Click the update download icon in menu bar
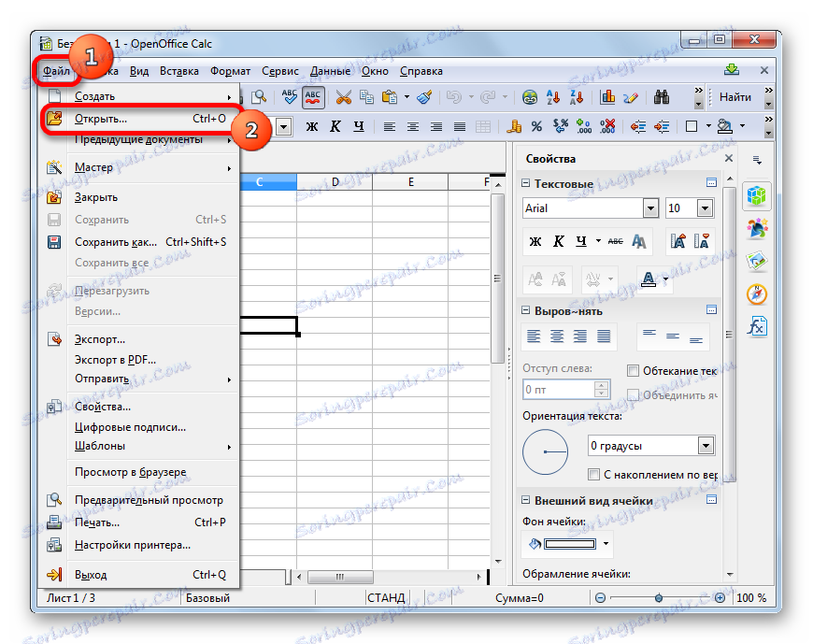Image resolution: width=813 pixels, height=644 pixels. [x=732, y=69]
